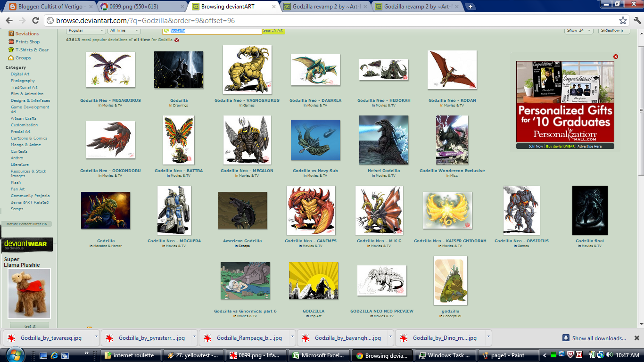Click the Godzilla Wondercon Exclusive title link

452,171
